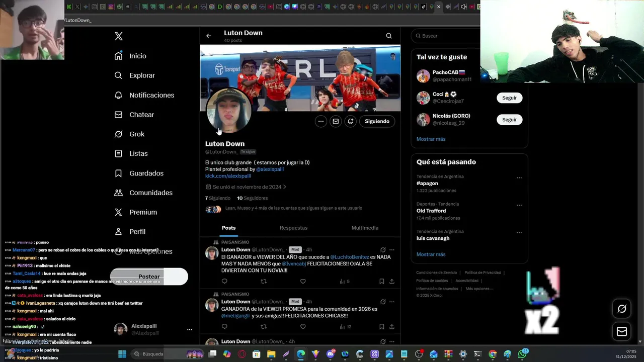This screenshot has height=362, width=644.
Task: Open the 7 Siguiendo list
Action: 218,198
